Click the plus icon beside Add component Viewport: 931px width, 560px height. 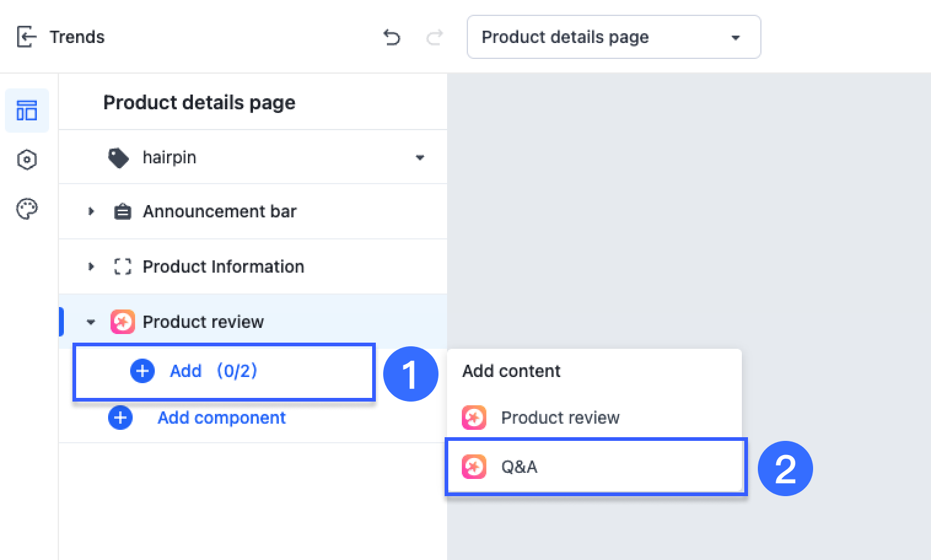[120, 418]
